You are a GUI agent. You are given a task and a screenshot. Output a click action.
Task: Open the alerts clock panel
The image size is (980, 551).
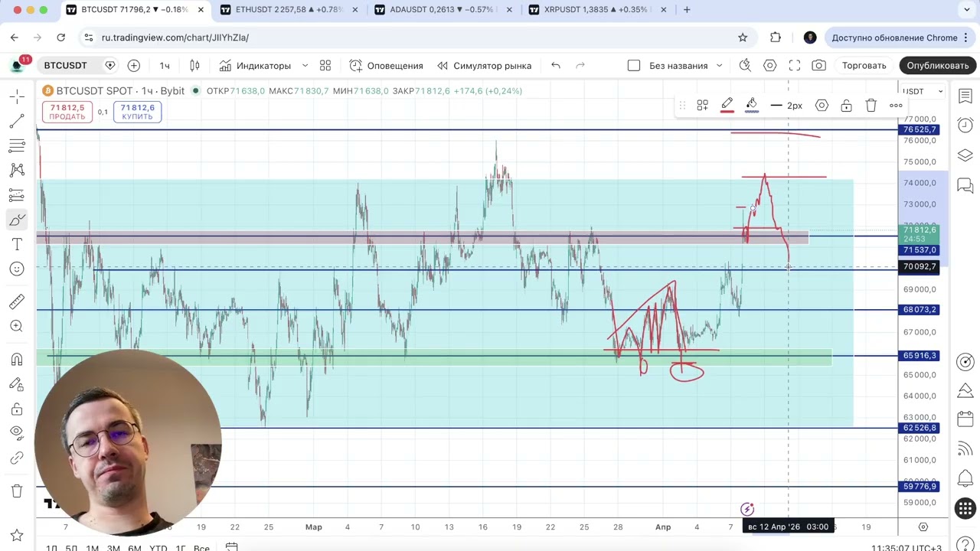[965, 126]
